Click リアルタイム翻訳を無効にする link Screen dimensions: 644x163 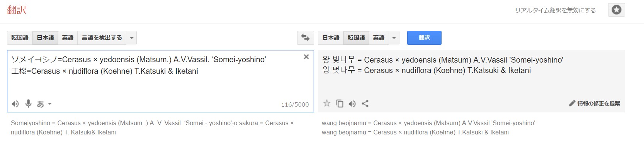click(555, 10)
